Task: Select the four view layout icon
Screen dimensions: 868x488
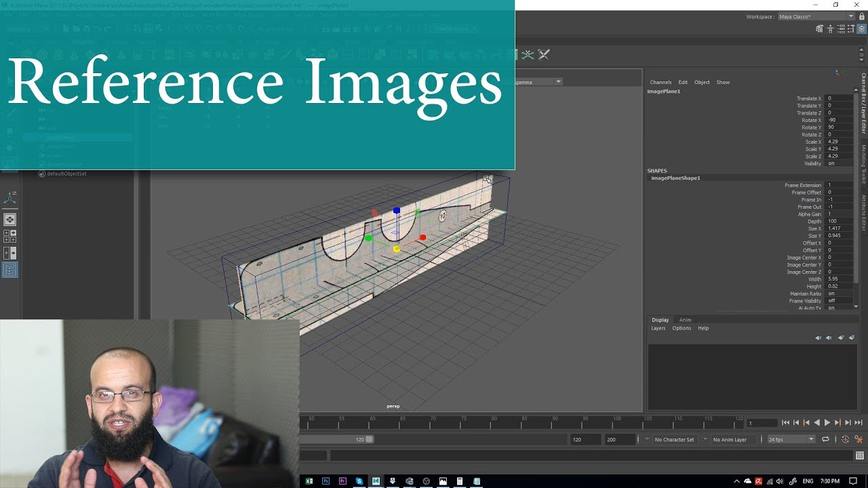Action: pos(9,236)
